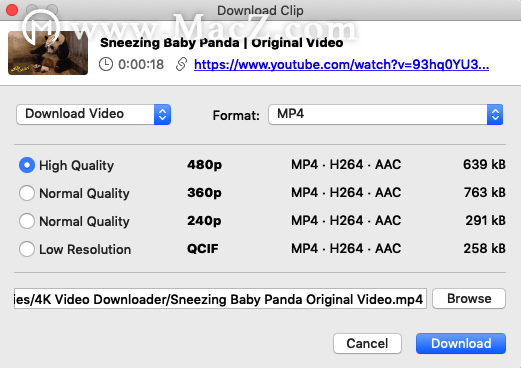Viewport: 521px width, 368px height.
Task: Click Download Video dropdown arrow stepper
Action: (x=162, y=114)
